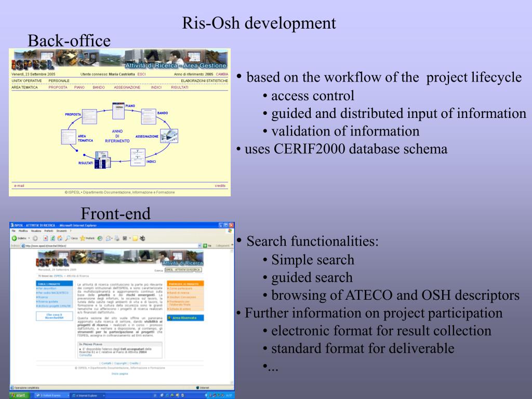Click the IE Home icon

(60, 238)
